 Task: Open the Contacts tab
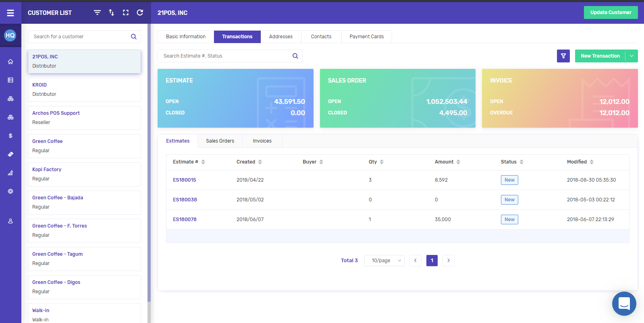pos(321,37)
